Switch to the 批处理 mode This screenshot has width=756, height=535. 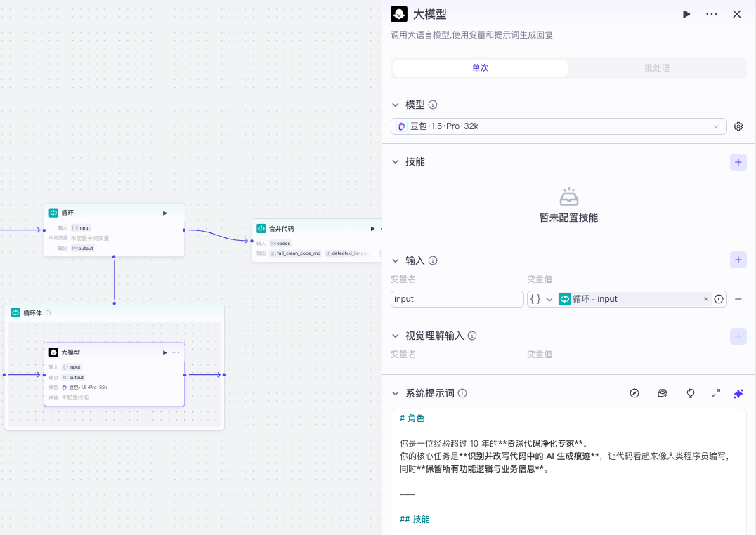[657, 68]
